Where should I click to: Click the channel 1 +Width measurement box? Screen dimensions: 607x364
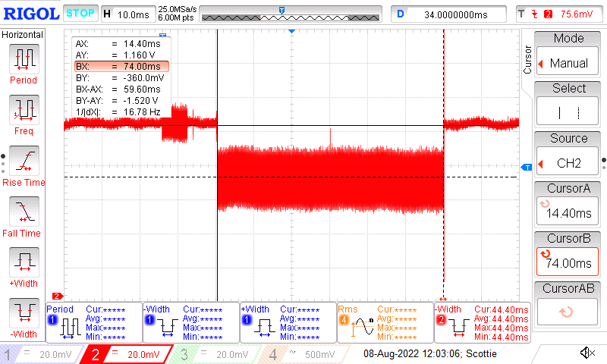(x=288, y=322)
